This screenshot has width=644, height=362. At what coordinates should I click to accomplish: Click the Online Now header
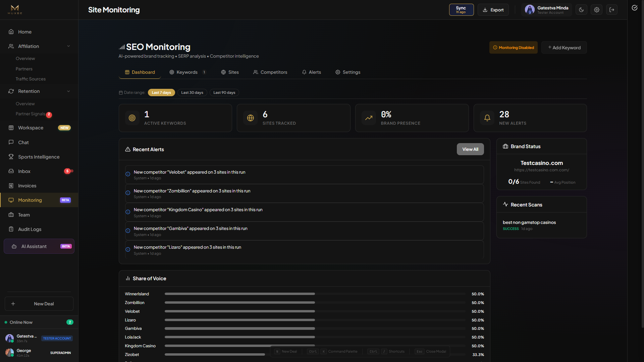pos(39,322)
